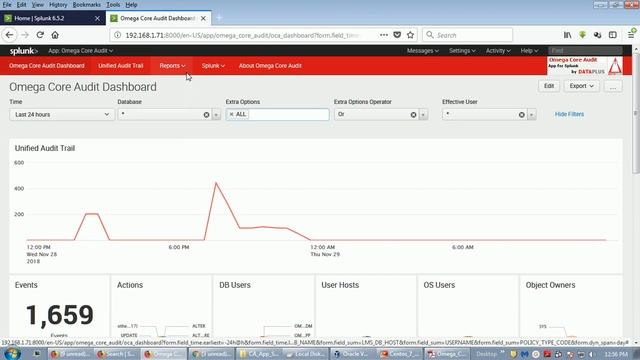The image size is (640, 360).
Task: Open Oracle VirtualBox taskbar item
Action: 351,354
